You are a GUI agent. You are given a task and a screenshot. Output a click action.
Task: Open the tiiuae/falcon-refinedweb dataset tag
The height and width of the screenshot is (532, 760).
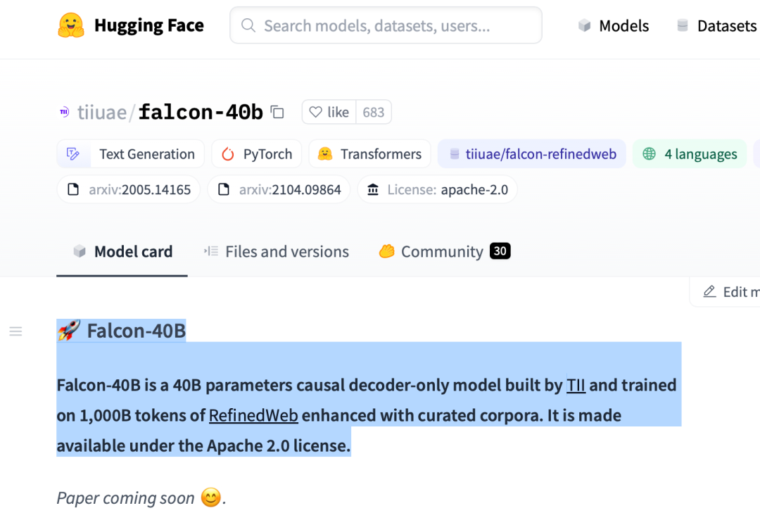532,154
